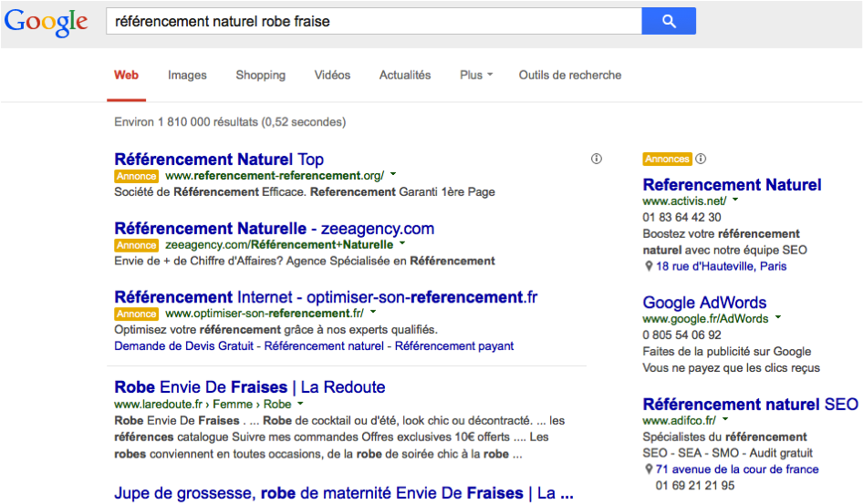
Task: Open Référencement naturel SEO adifco ad
Action: click(x=750, y=404)
